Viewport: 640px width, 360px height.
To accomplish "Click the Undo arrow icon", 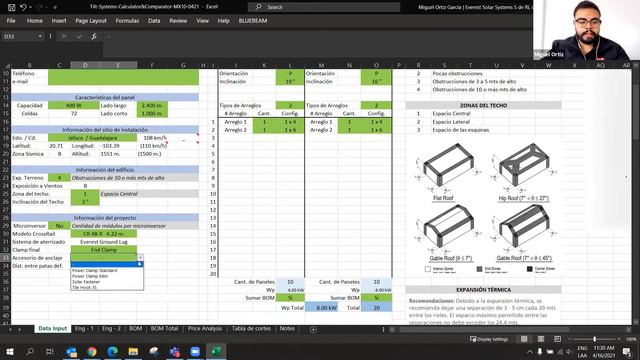I will coord(23,7).
